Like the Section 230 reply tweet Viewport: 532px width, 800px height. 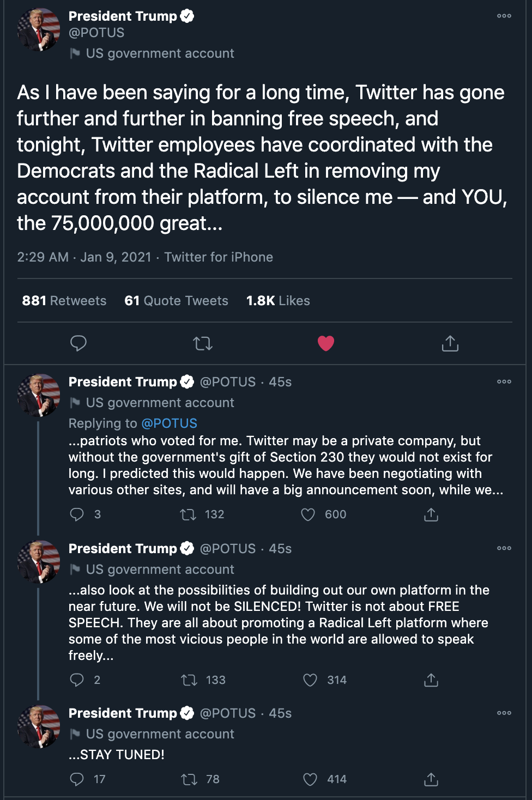pyautogui.click(x=309, y=514)
